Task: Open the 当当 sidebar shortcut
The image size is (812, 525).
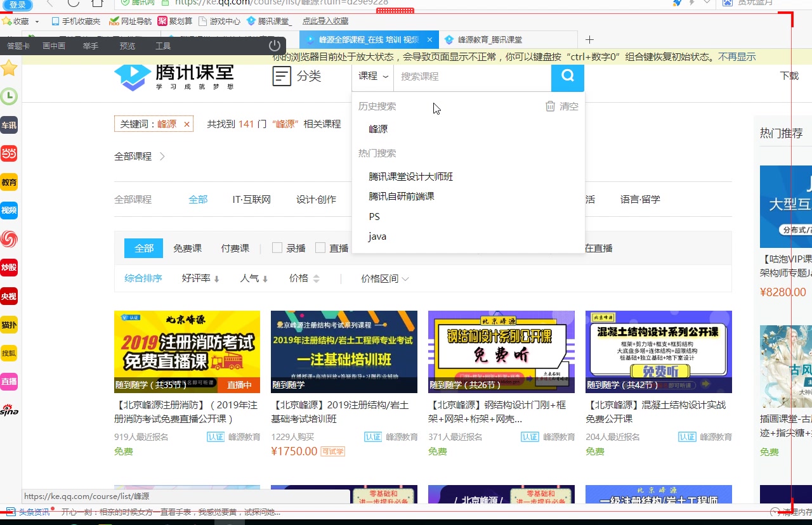Action: 9,153
